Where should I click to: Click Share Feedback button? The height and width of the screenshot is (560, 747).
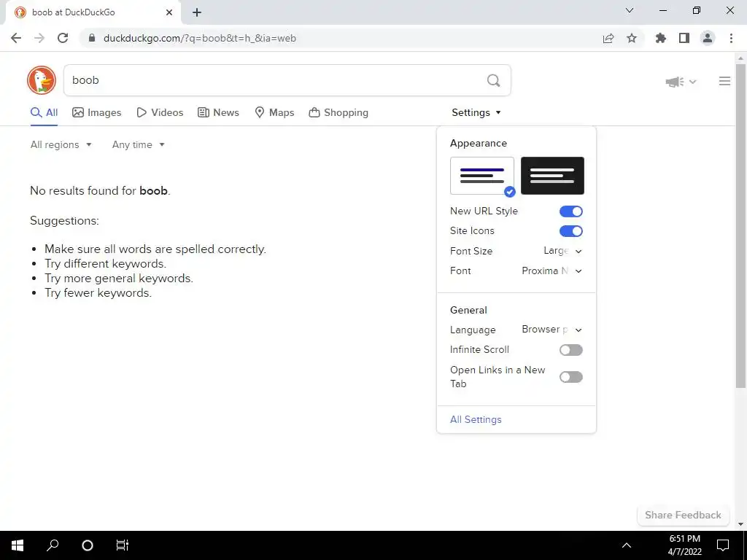[x=683, y=516]
